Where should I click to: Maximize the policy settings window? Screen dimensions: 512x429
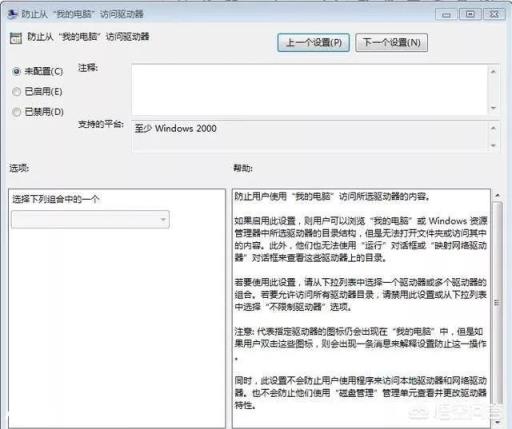[470, 14]
